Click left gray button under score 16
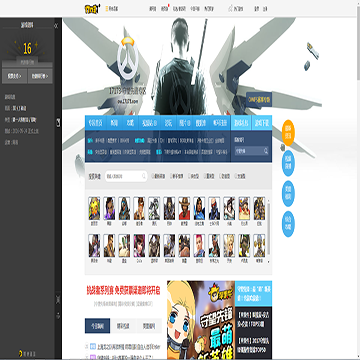Screen dimensions: 360x360 click(x=14, y=76)
